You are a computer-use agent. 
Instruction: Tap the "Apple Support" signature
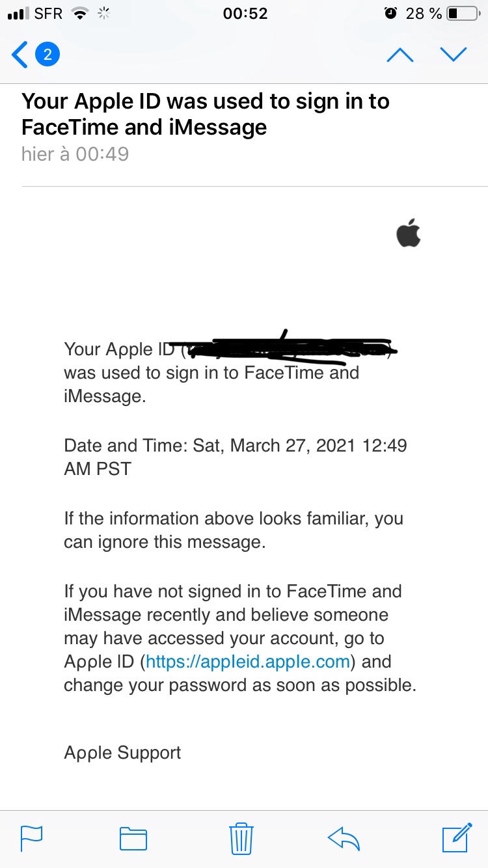pyautogui.click(x=122, y=753)
